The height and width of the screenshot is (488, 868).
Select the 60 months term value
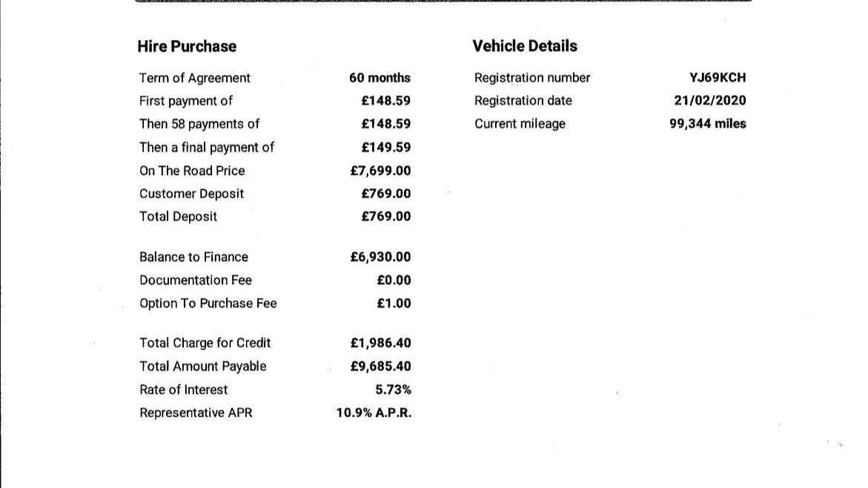click(x=380, y=78)
